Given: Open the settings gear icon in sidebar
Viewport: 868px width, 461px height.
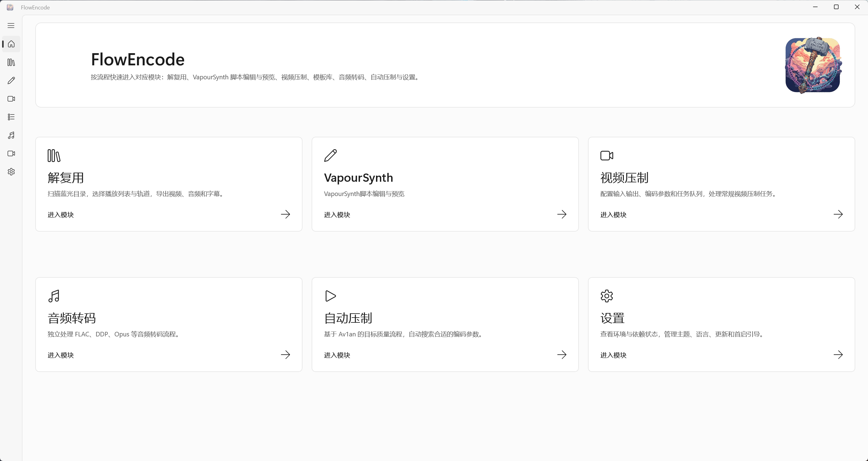Looking at the screenshot, I should (11, 172).
